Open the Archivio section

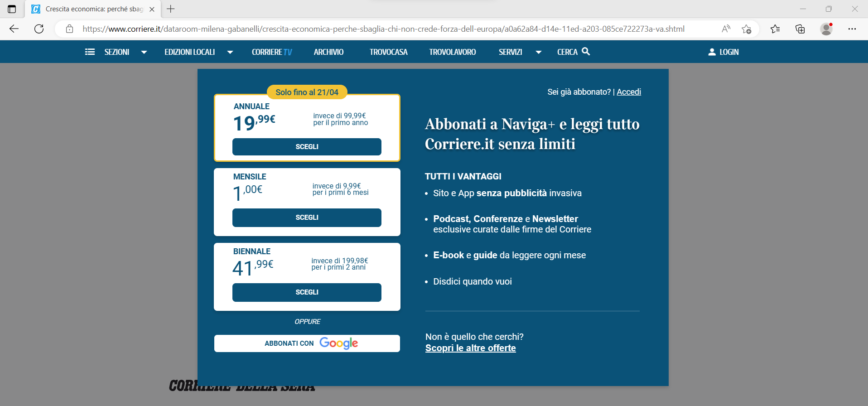pyautogui.click(x=328, y=52)
